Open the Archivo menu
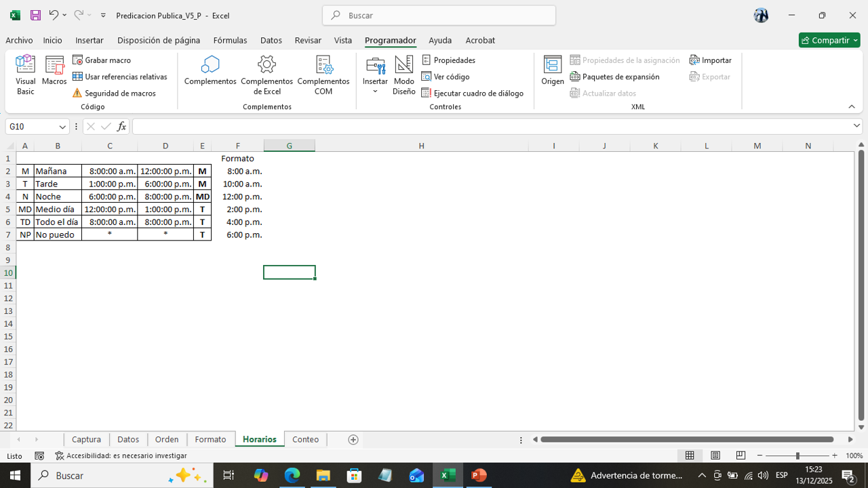Viewport: 868px width, 488px height. pyautogui.click(x=19, y=40)
